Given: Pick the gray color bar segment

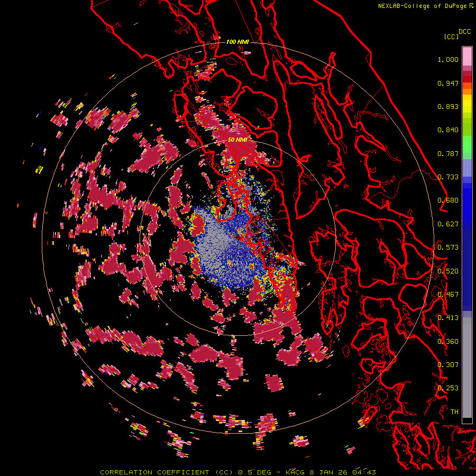Looking at the screenshot, I should [x=467, y=368].
